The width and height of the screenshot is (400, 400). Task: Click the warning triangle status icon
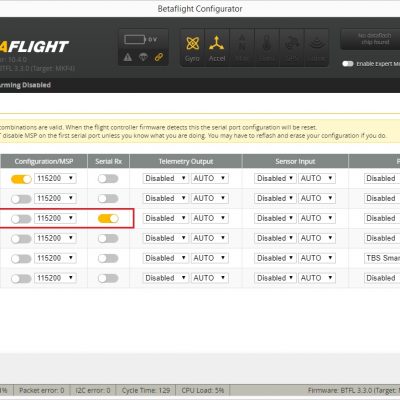[x=128, y=58]
